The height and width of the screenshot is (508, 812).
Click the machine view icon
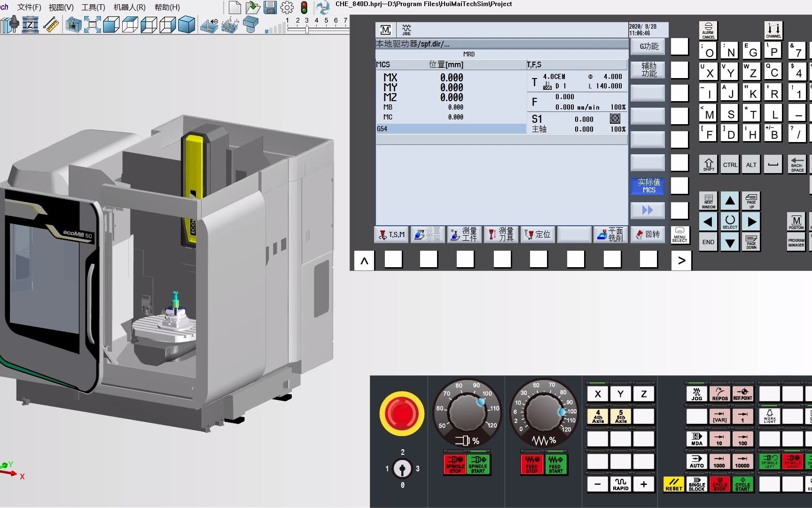(x=73, y=24)
